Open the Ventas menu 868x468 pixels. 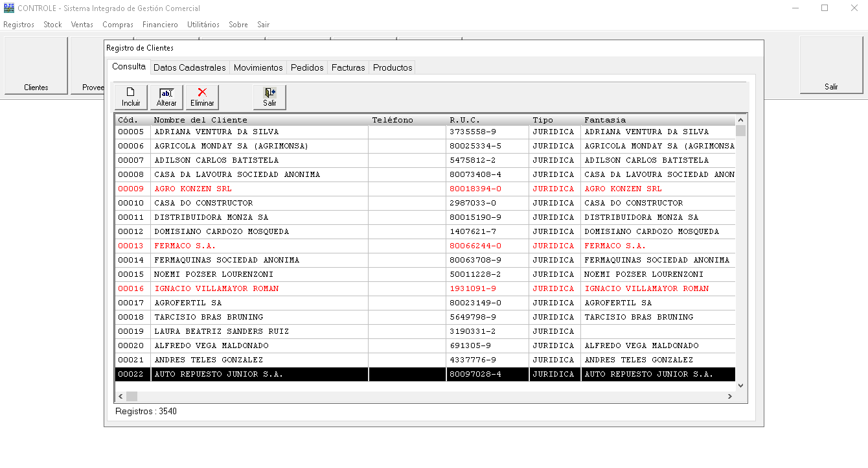pos(82,25)
